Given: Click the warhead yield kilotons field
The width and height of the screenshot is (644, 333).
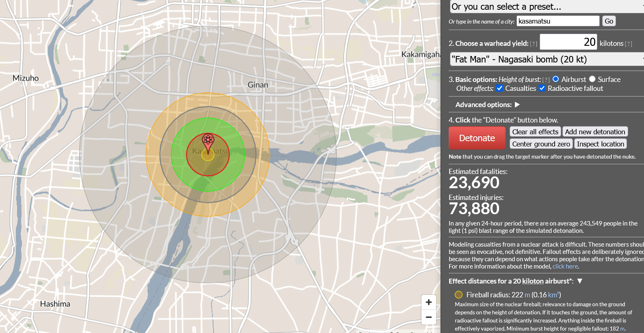Looking at the screenshot, I should click(568, 42).
